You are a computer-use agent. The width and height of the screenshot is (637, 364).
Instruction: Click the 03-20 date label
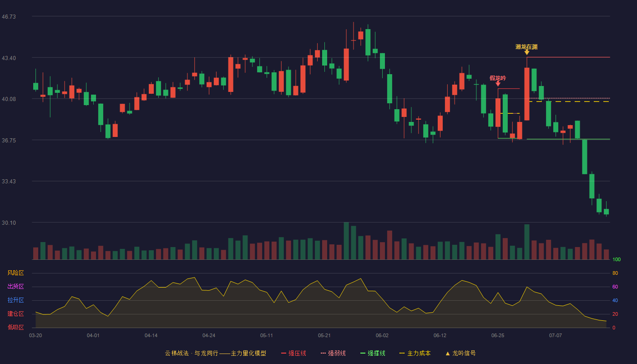click(35, 335)
